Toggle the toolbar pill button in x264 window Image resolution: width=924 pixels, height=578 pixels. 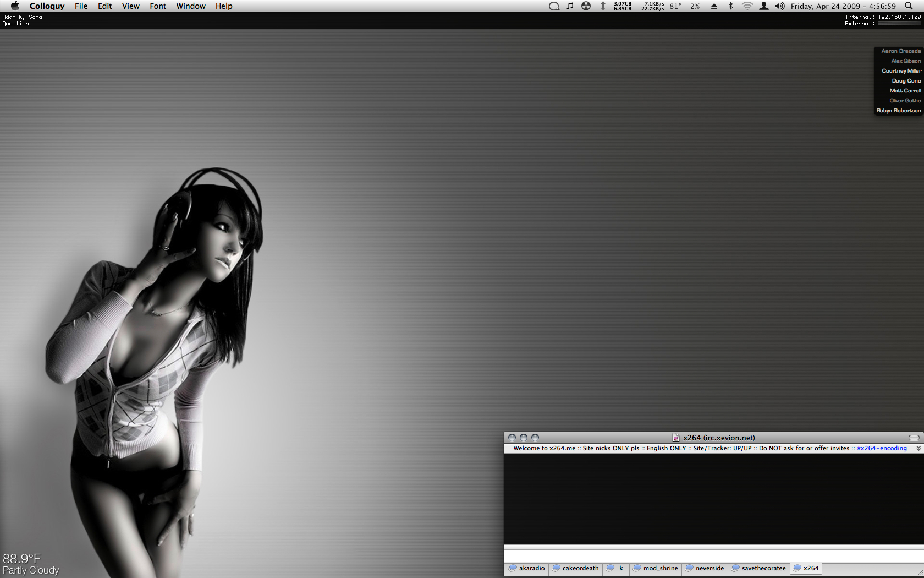(914, 438)
